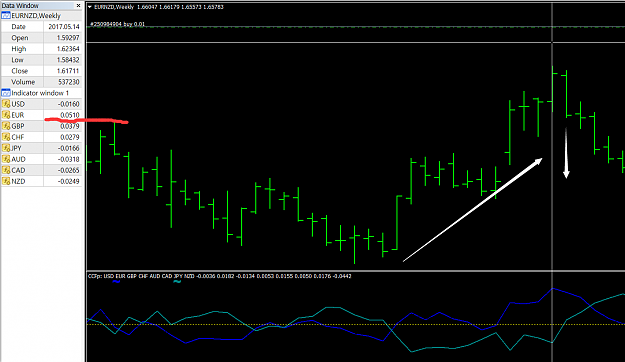Click the Data Window title bar text
625x362 pixels.
pos(20,6)
